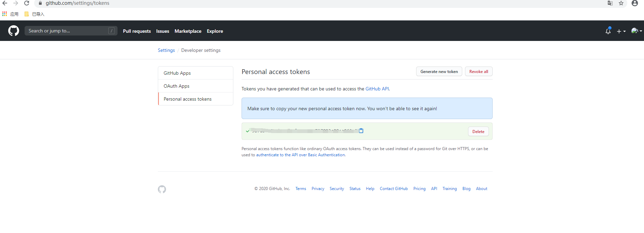Select Personal access tokens sidebar item
Screen dimensions: 644x233
click(195, 99)
